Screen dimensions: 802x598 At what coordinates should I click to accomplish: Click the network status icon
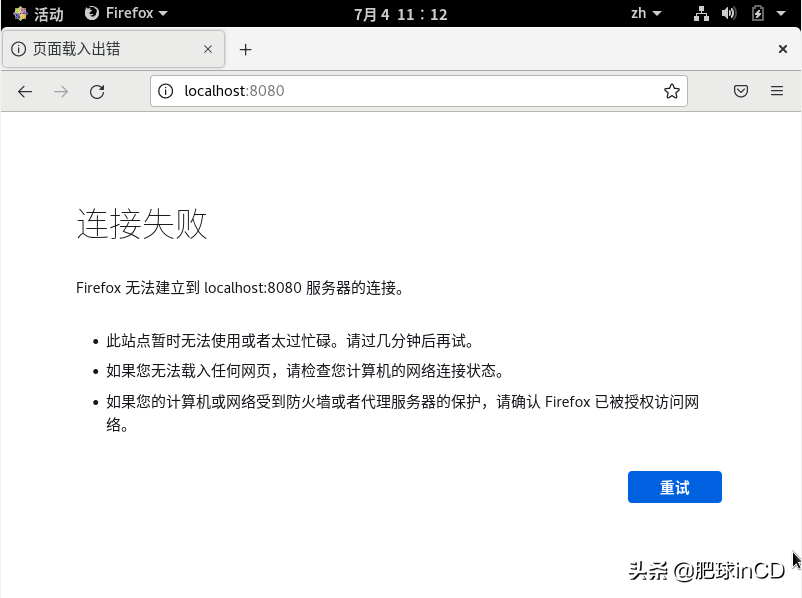(x=701, y=14)
